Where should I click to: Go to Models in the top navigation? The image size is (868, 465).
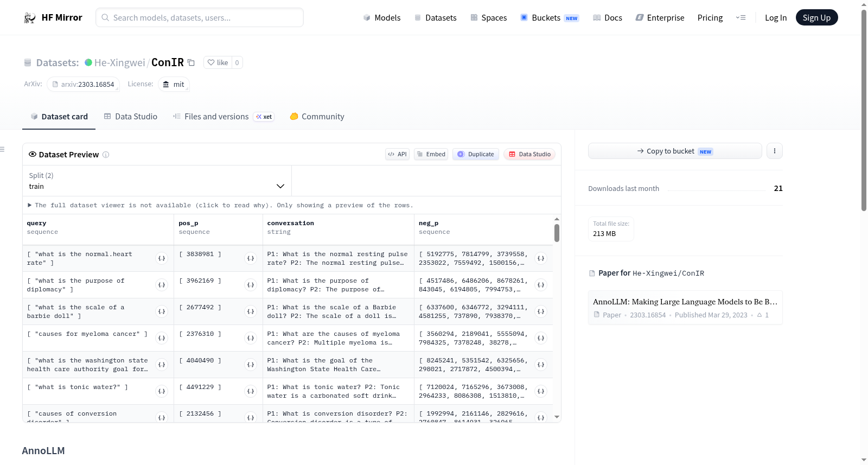tap(382, 18)
